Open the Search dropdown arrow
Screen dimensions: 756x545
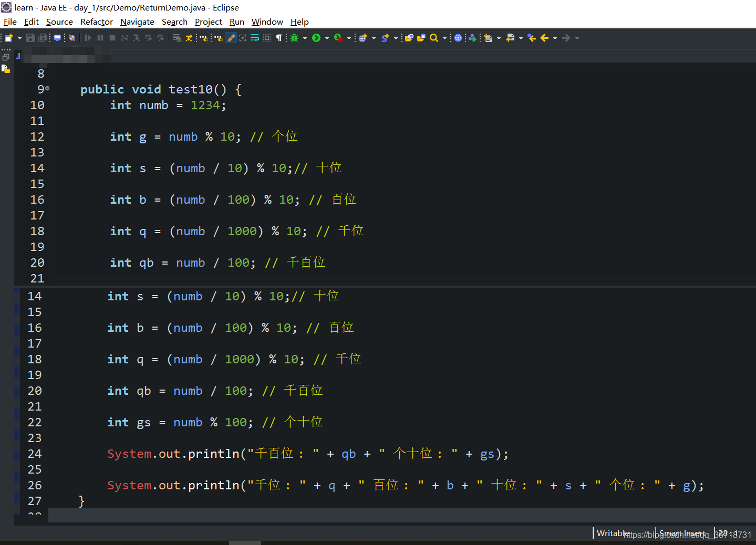tap(444, 38)
